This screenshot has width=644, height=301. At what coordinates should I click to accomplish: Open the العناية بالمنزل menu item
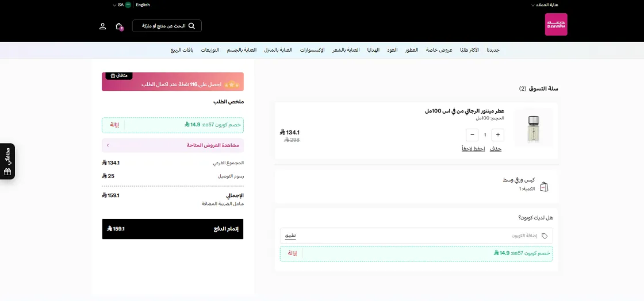pyautogui.click(x=278, y=50)
